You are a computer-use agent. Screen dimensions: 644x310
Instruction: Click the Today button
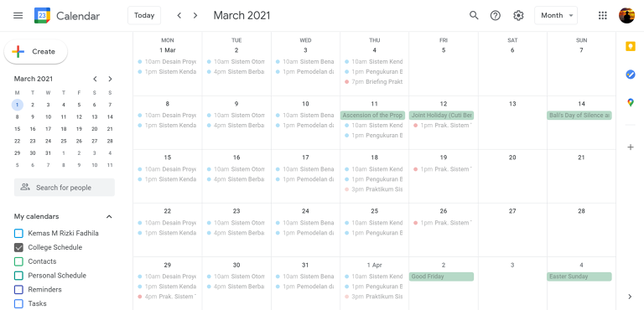pyautogui.click(x=144, y=16)
